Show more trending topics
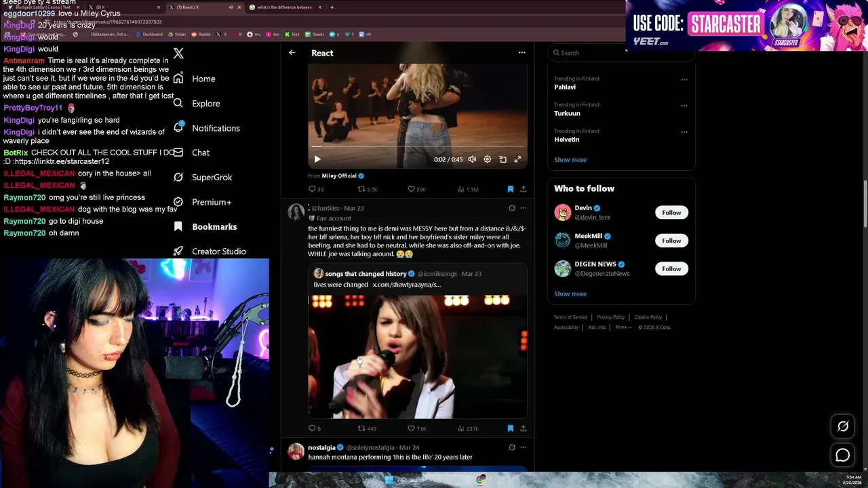Image resolution: width=868 pixels, height=488 pixels. [570, 160]
